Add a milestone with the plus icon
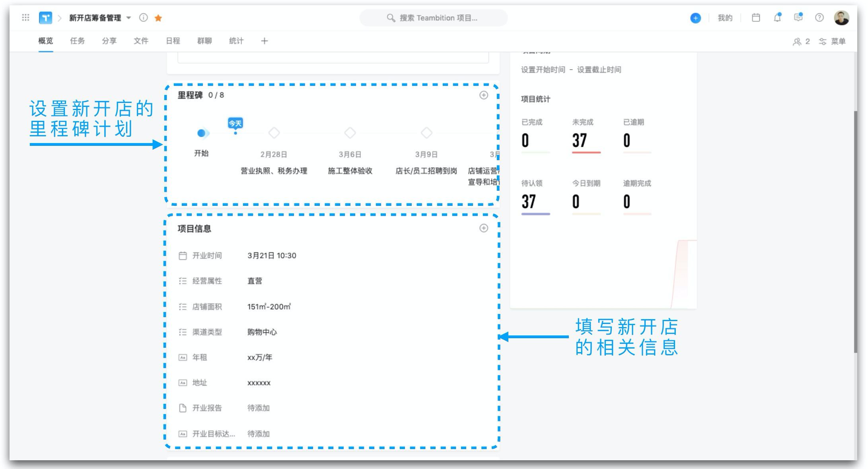Image resolution: width=868 pixels, height=469 pixels. 483,95
